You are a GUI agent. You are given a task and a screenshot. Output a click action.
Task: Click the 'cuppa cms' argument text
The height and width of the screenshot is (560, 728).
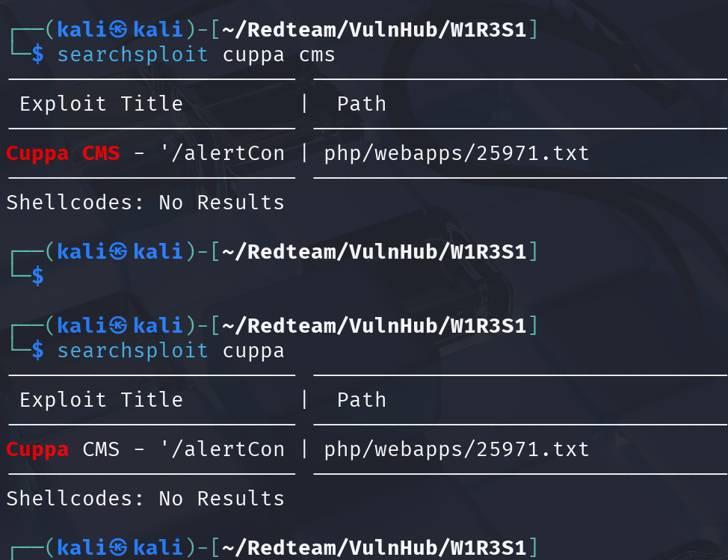(279, 55)
